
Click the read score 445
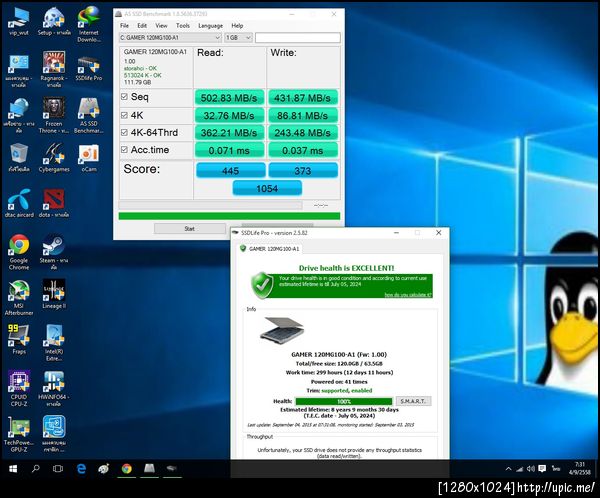coord(230,170)
